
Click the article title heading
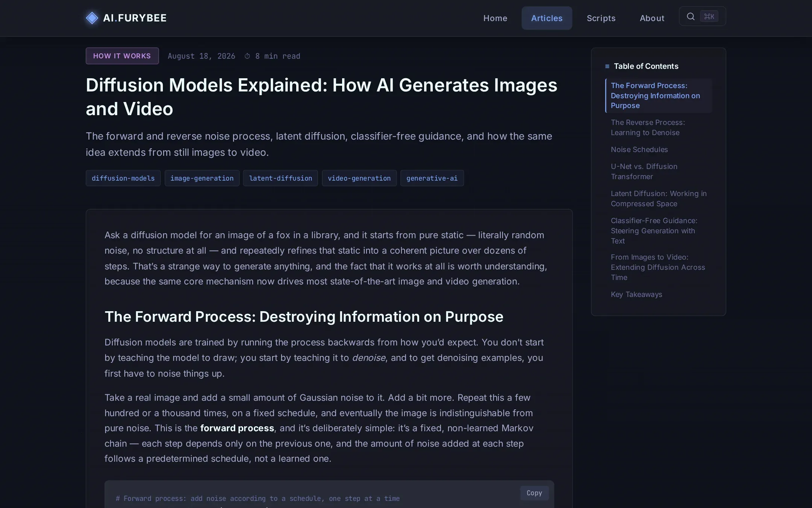(x=321, y=97)
